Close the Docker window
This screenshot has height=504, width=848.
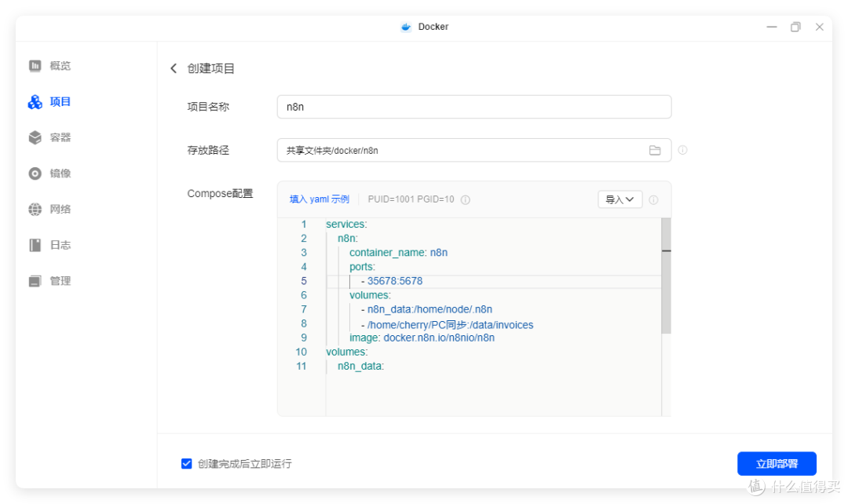(819, 27)
